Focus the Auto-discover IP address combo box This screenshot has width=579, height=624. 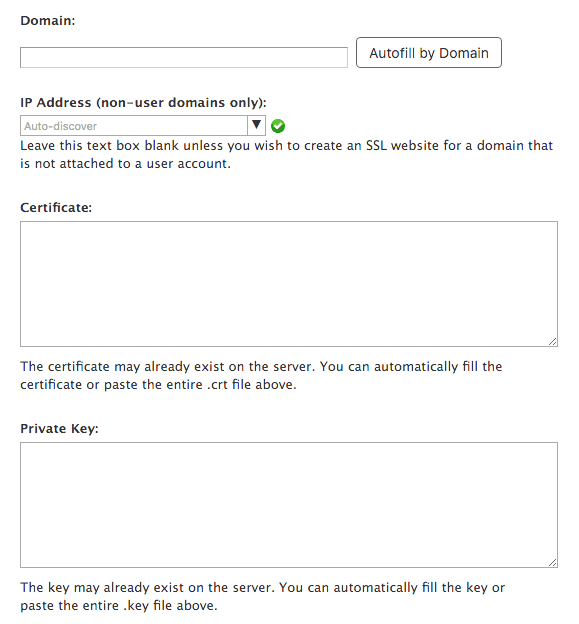click(134, 126)
